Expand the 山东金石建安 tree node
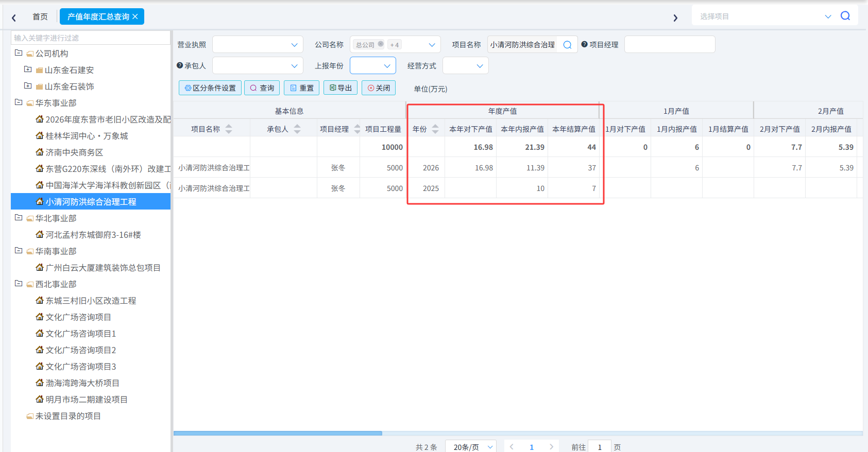868x452 pixels. (x=28, y=69)
